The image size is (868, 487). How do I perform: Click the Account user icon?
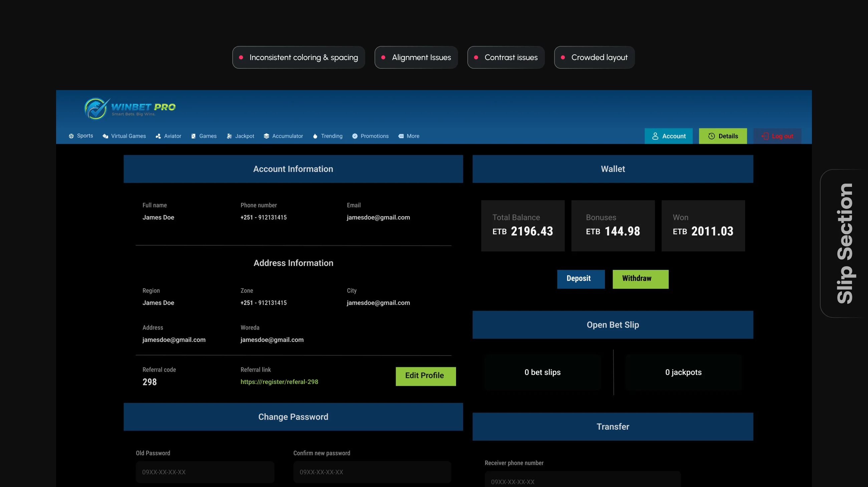655,136
